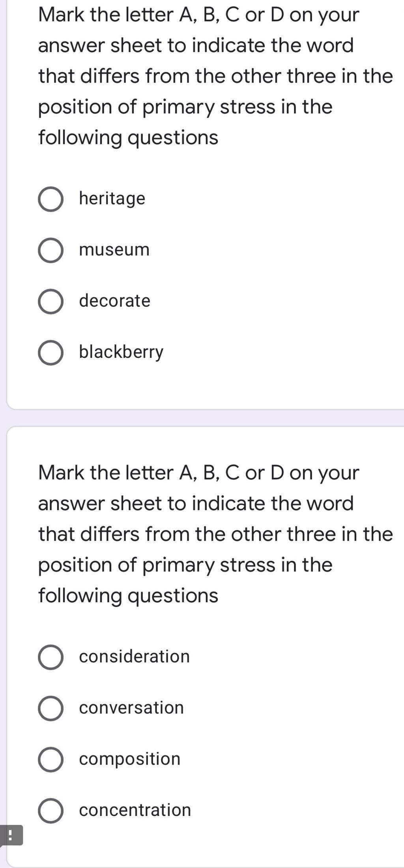Click the museum answer label
This screenshot has height=868, width=404.
(114, 250)
